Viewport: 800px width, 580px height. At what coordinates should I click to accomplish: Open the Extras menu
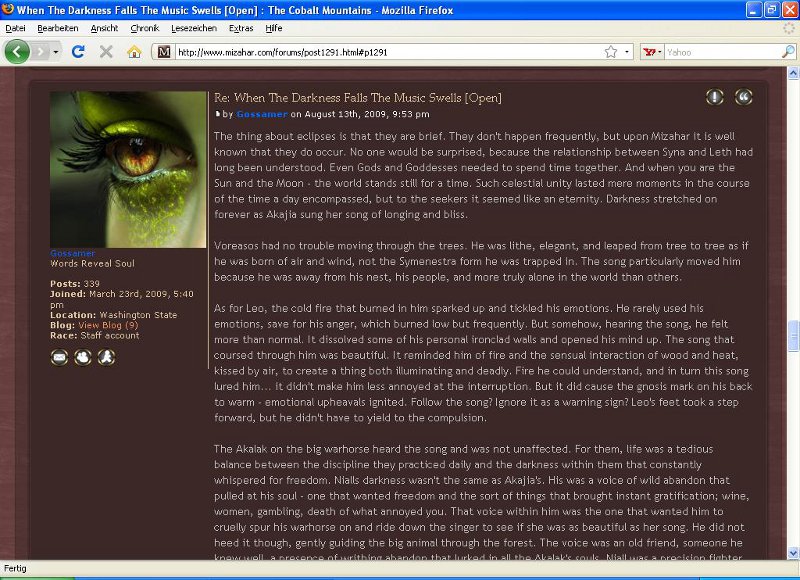click(x=241, y=28)
